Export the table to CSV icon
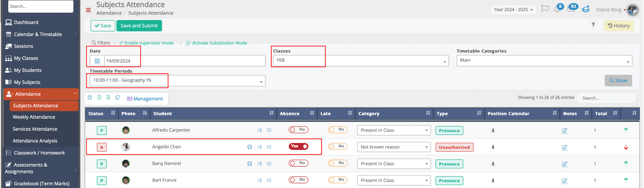Viewport: 644px width, 188px height. 108,97
